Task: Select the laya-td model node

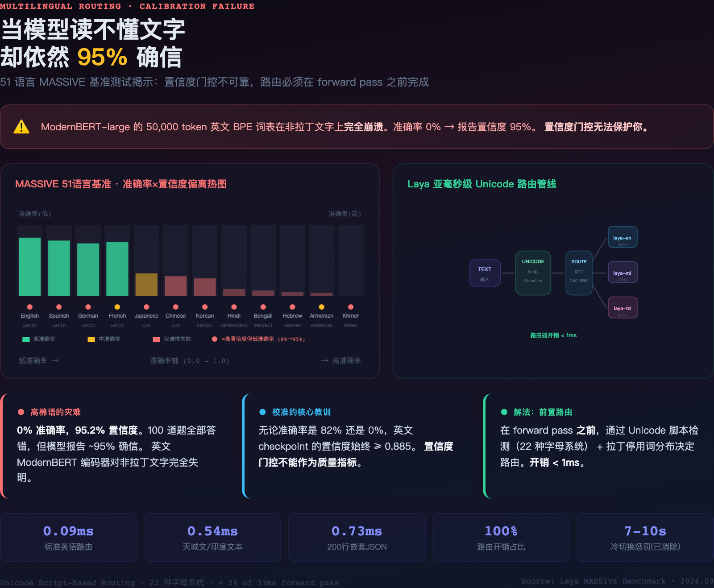Action: (622, 307)
